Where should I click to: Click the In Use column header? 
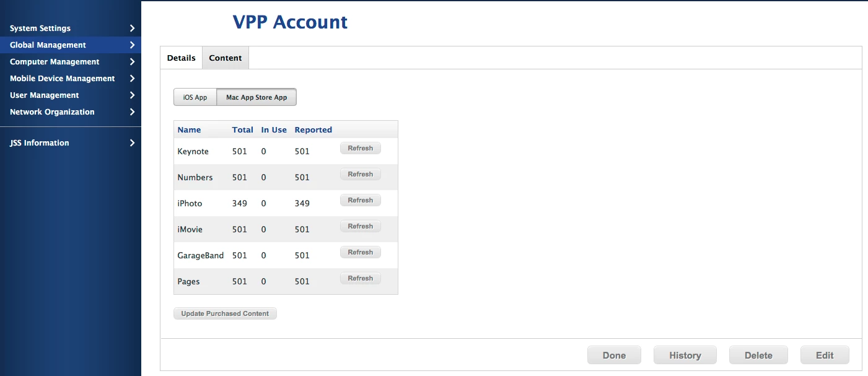[274, 130]
